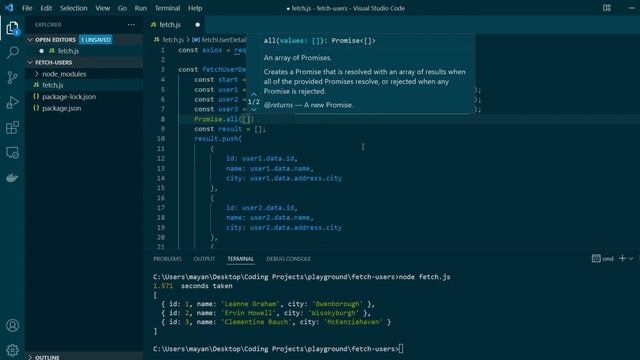Open fetch.js in Open Editors list
The image size is (640, 360).
point(68,51)
